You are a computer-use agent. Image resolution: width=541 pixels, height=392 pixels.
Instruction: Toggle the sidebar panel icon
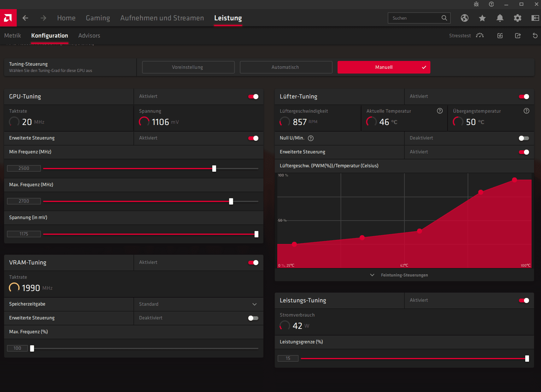[535, 18]
